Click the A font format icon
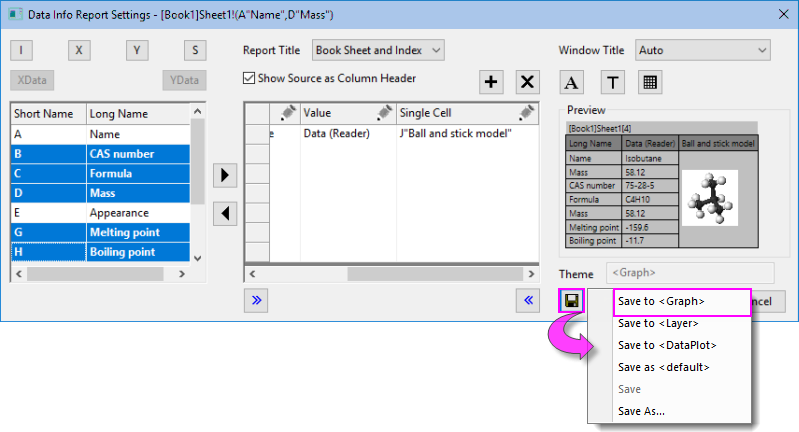The image size is (799, 432). (571, 82)
